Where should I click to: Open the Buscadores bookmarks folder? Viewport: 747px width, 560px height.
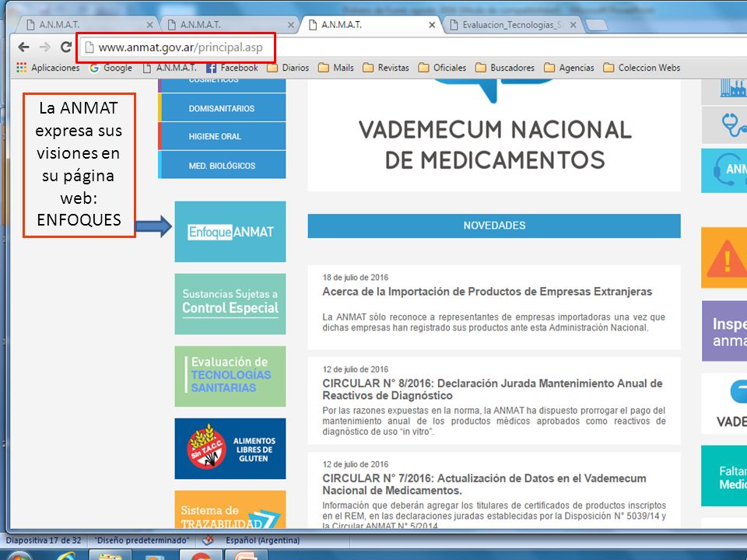(x=505, y=68)
